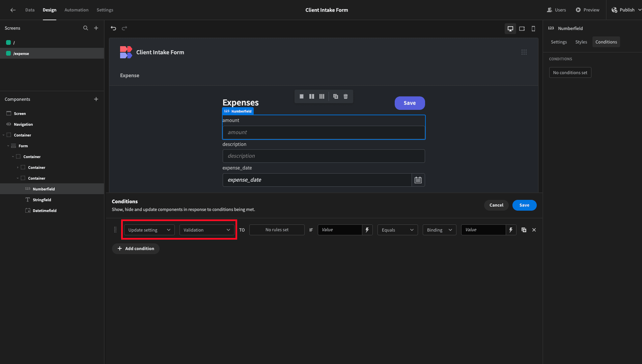Open the top Settings tab

click(x=105, y=10)
